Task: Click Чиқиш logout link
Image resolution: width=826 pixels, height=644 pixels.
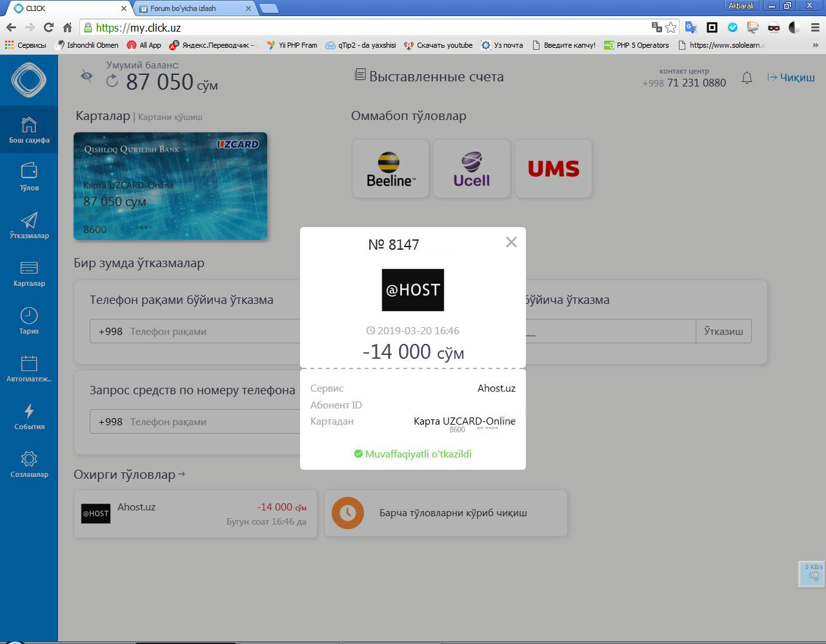Action: [x=791, y=77]
